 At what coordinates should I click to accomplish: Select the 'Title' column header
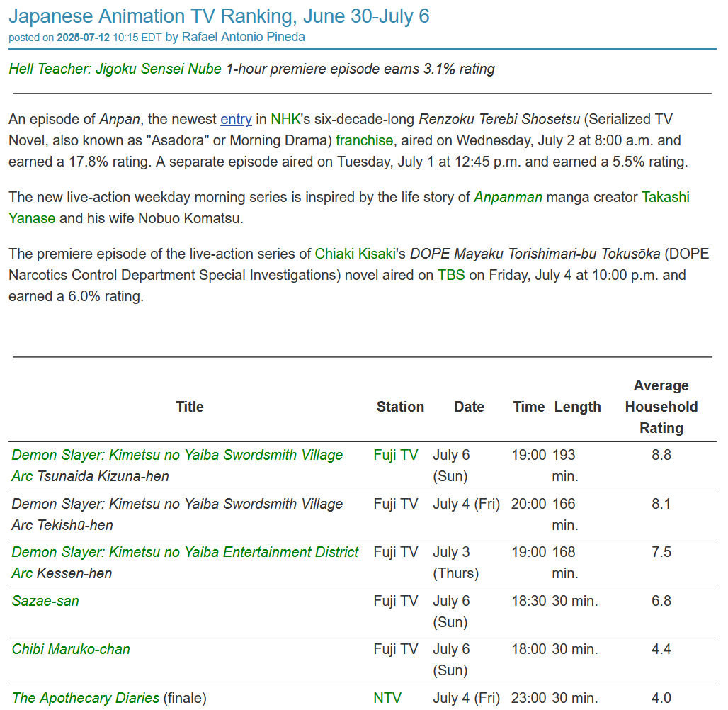[x=189, y=407]
